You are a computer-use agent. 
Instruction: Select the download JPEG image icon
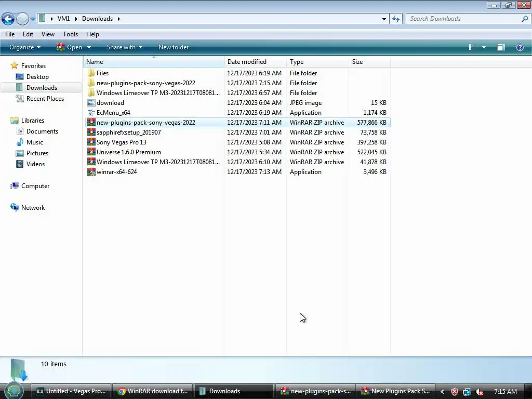pyautogui.click(x=91, y=102)
